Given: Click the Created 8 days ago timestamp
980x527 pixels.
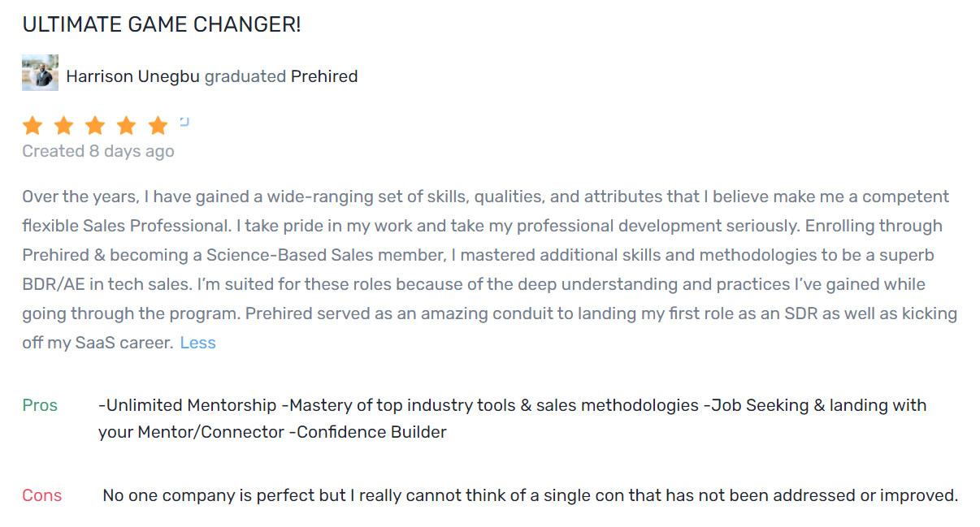Looking at the screenshot, I should coord(98,151).
